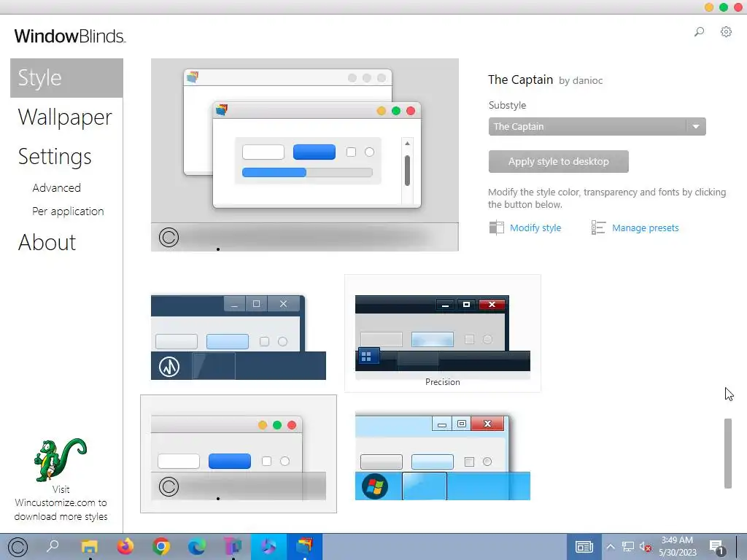The width and height of the screenshot is (747, 560).
Task: Open the purple app icon on the taskbar
Action: 233,546
